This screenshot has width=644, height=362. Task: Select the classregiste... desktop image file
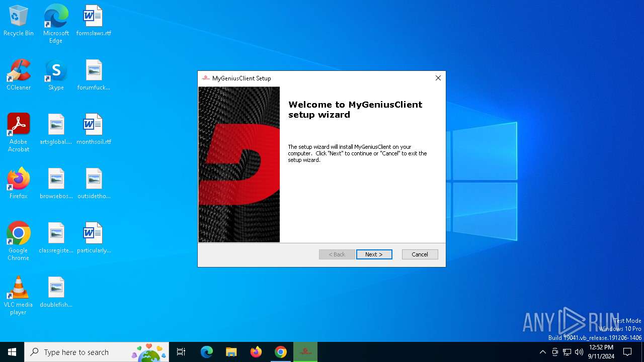click(56, 238)
